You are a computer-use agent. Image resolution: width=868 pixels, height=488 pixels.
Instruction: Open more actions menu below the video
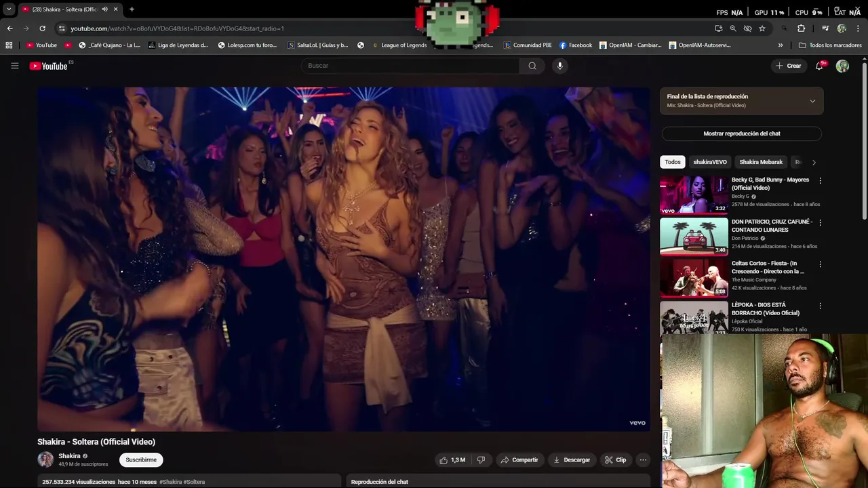click(643, 460)
